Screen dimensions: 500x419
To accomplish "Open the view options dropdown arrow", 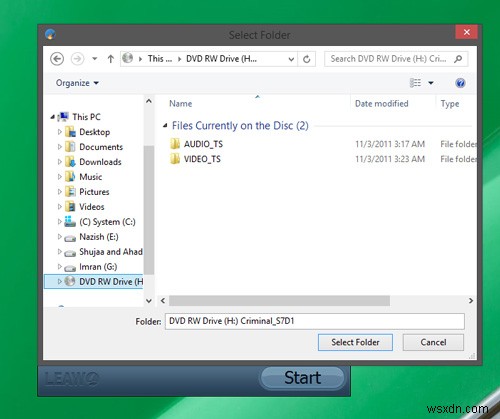I will coord(431,83).
